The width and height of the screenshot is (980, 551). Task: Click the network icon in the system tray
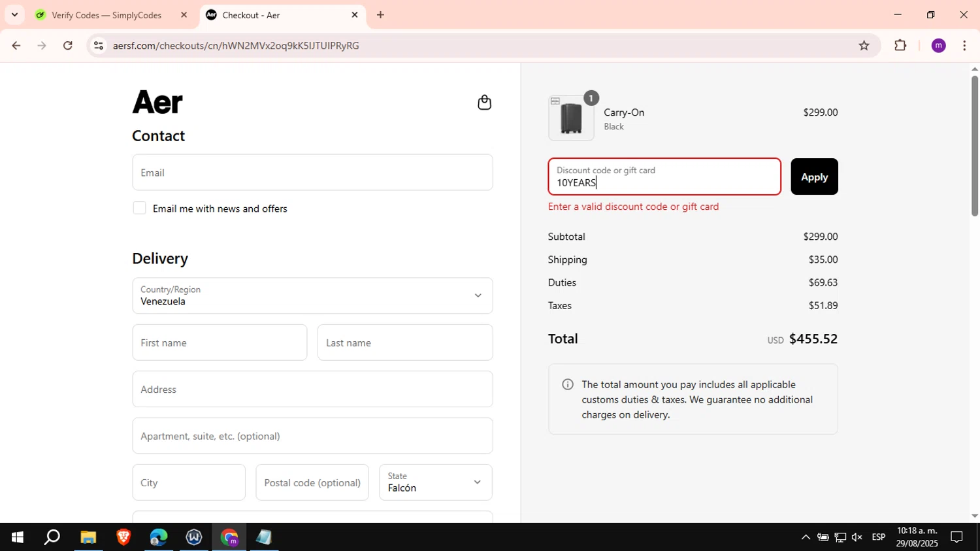[x=840, y=537]
